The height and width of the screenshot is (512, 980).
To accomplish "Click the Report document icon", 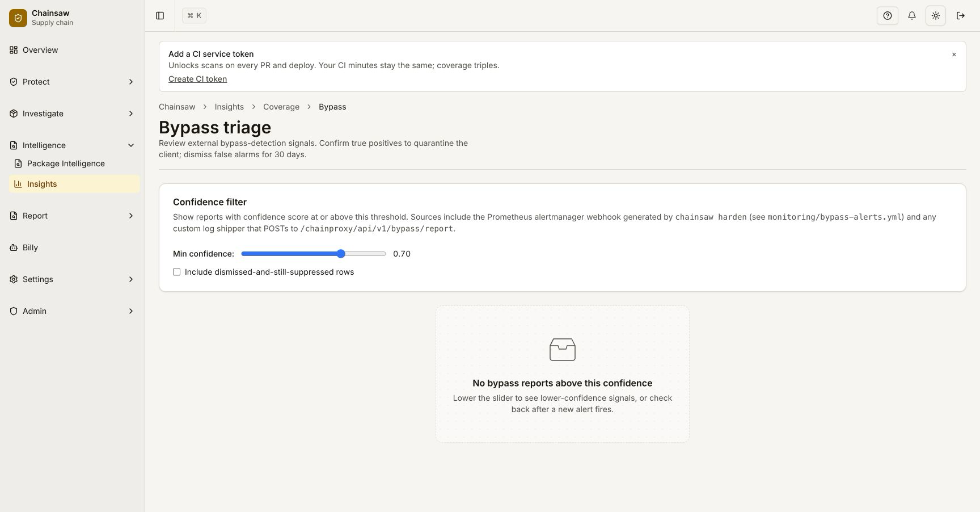I will click(14, 216).
